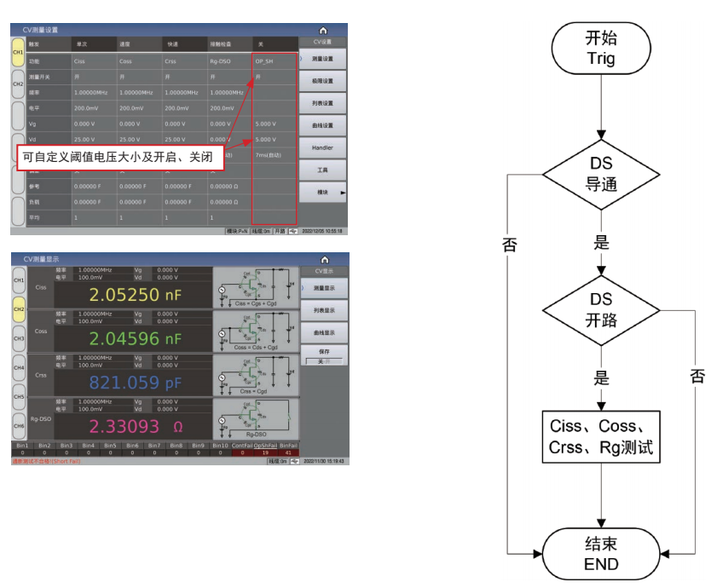Open 极限设置 menu item

coord(323,82)
